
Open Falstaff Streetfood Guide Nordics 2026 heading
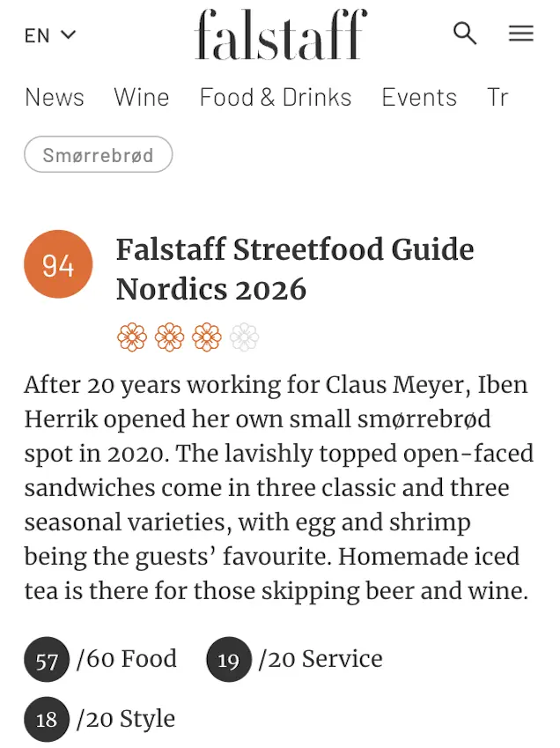point(295,270)
